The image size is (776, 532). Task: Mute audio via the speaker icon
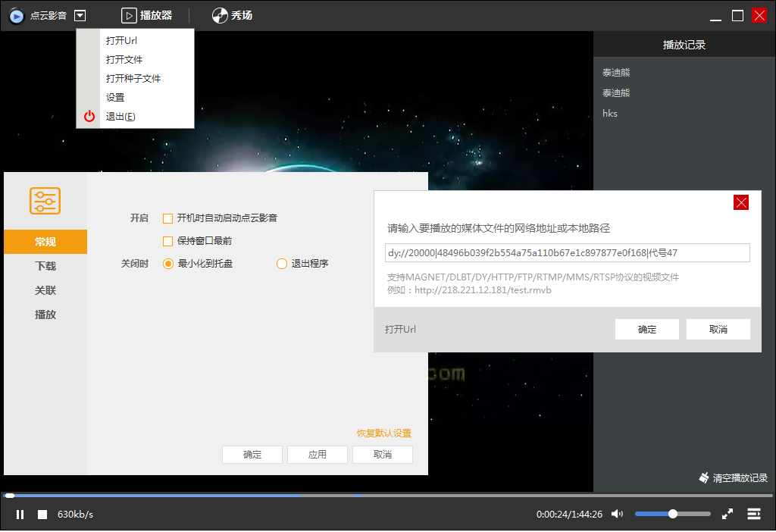click(617, 514)
